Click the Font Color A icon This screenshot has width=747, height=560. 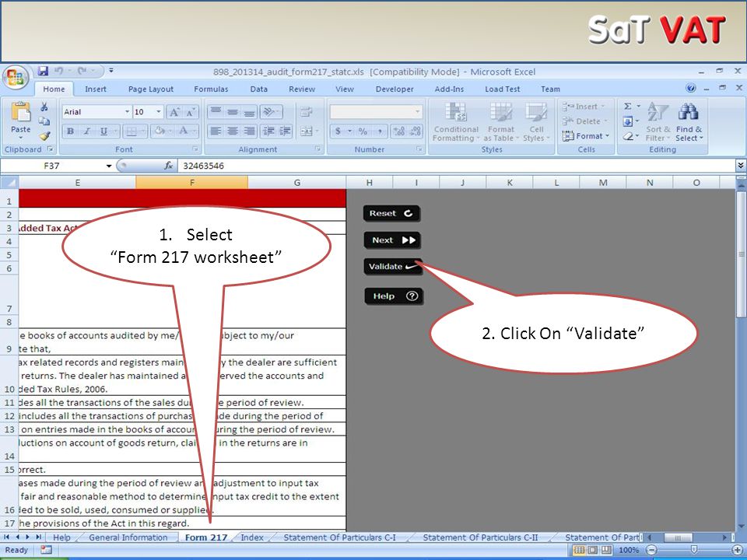[x=184, y=131]
